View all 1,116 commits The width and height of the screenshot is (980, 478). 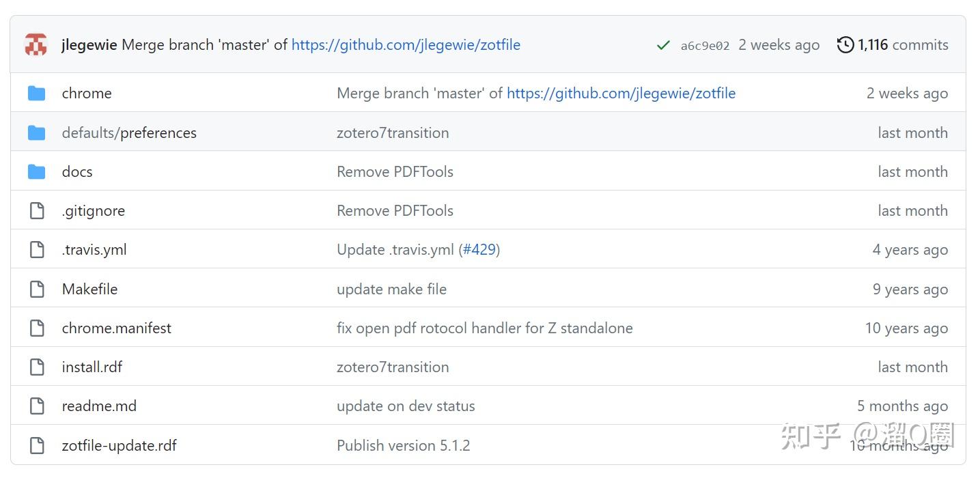click(902, 45)
